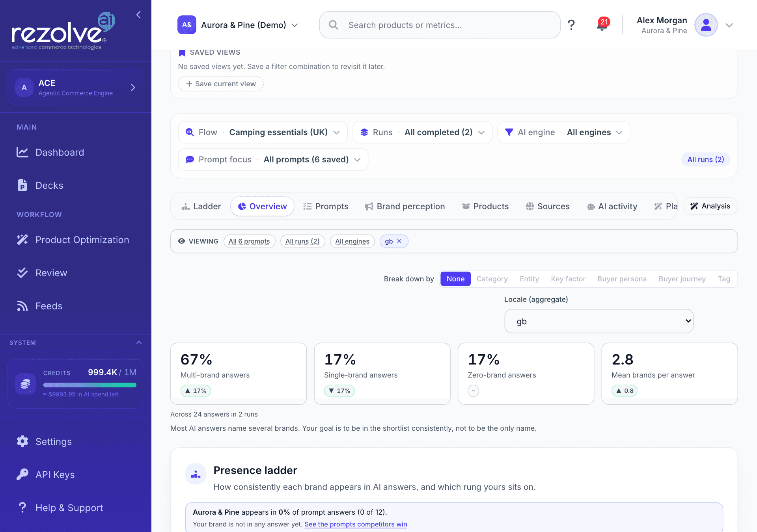Click the user avatar icon
The height and width of the screenshot is (532, 757).
(x=706, y=25)
